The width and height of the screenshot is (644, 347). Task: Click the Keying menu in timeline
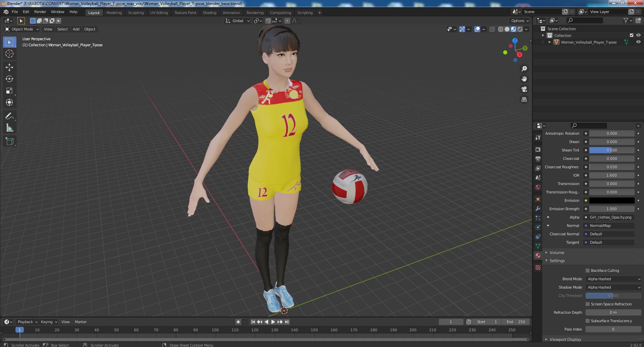point(49,322)
